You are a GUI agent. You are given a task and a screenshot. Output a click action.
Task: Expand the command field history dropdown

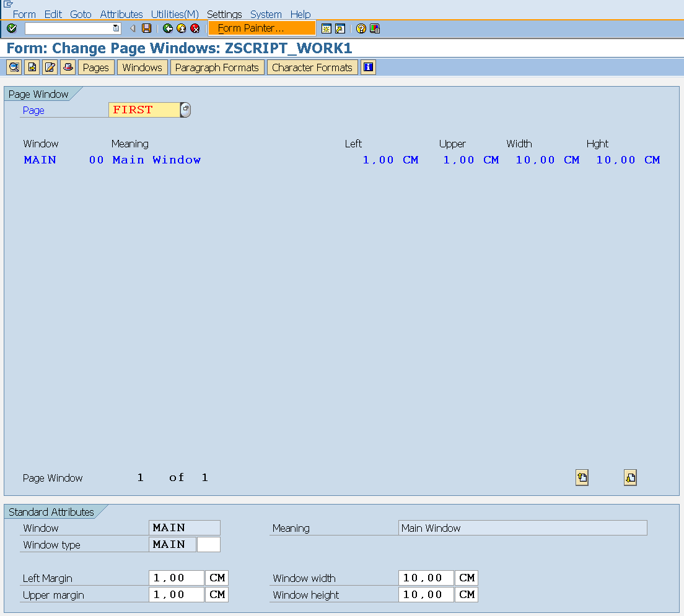click(116, 28)
